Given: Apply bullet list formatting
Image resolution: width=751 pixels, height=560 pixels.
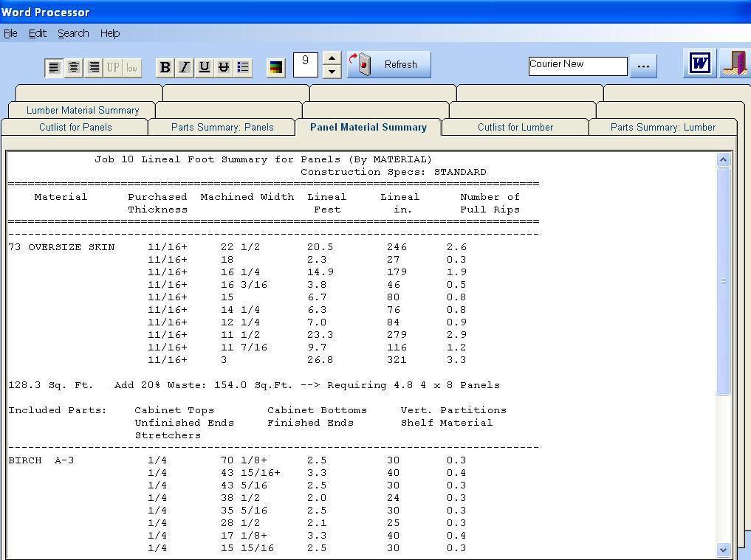Looking at the screenshot, I should click(243, 67).
